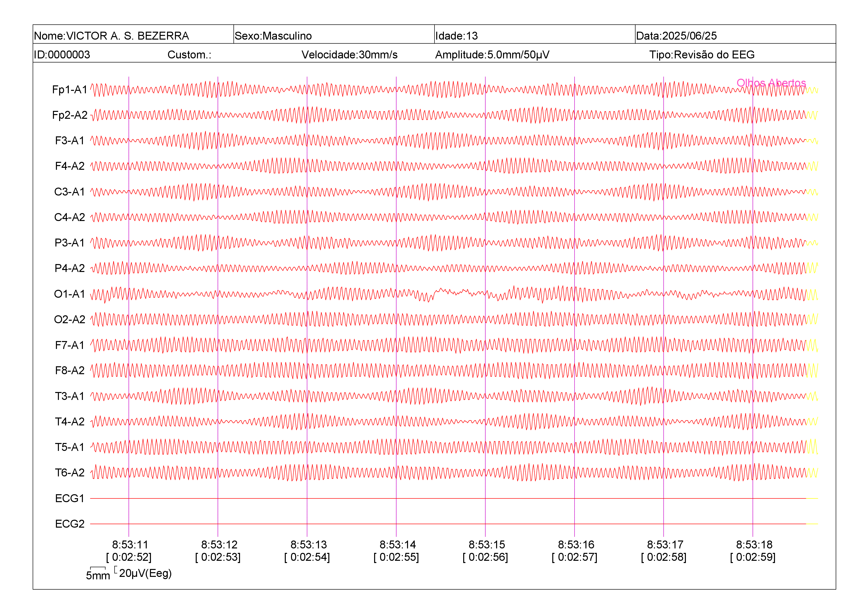Screen dimensions: 868x614
Task: Click the 8:53:14 time label
Action: click(x=398, y=544)
